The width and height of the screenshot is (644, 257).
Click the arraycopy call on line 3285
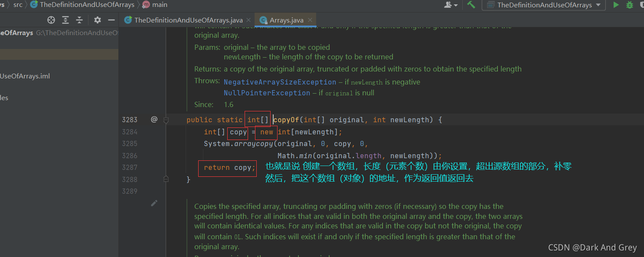tap(254, 143)
